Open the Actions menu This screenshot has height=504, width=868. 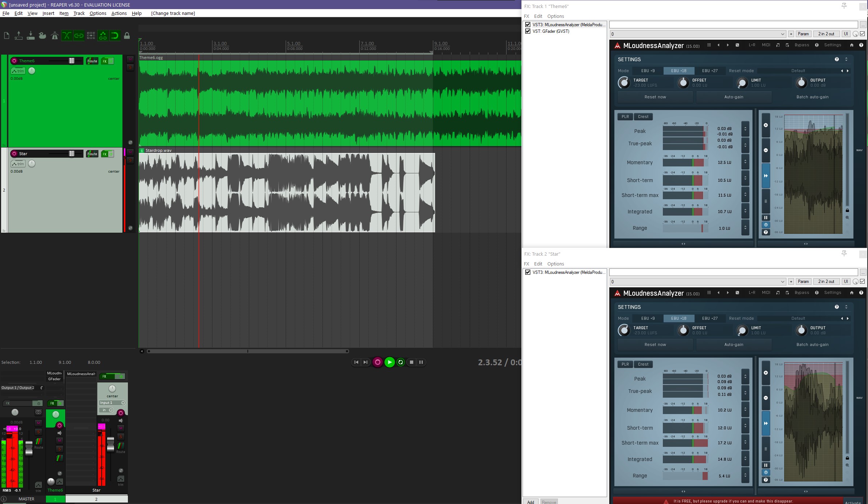tap(119, 13)
